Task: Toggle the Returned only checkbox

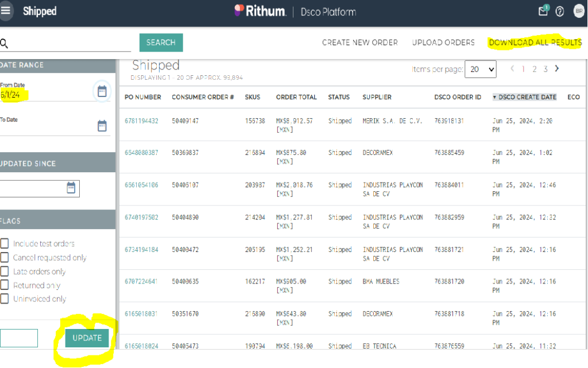Action: 5,285
